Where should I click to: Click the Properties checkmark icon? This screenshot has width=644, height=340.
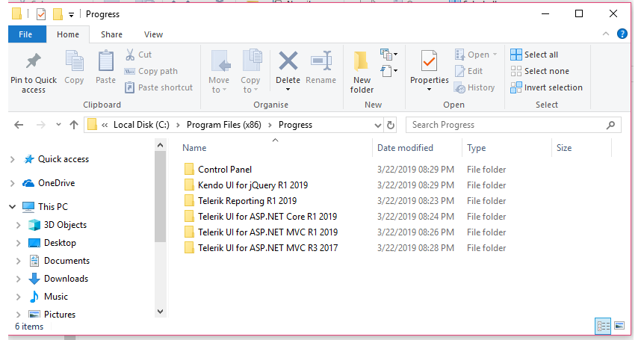point(429,61)
